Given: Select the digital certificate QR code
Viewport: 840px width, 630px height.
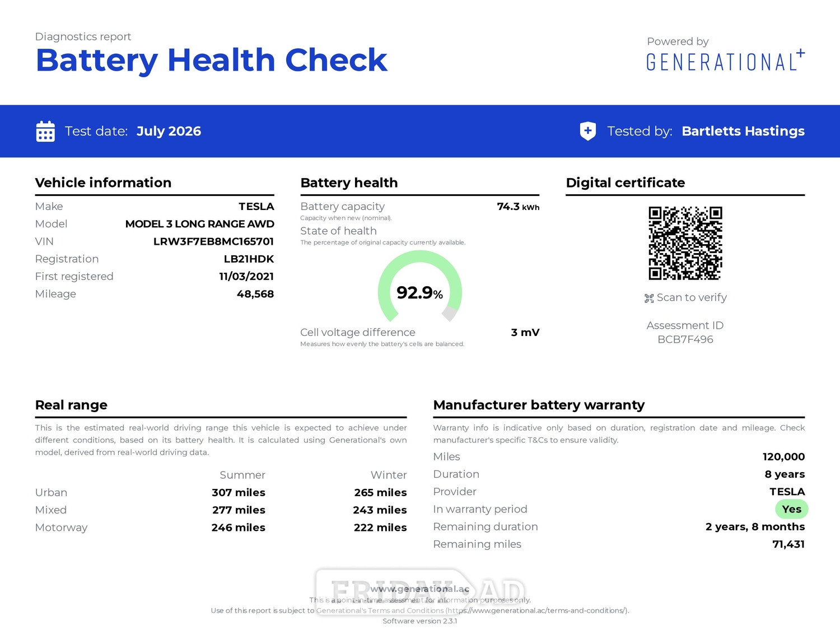Looking at the screenshot, I should pyautogui.click(x=685, y=243).
